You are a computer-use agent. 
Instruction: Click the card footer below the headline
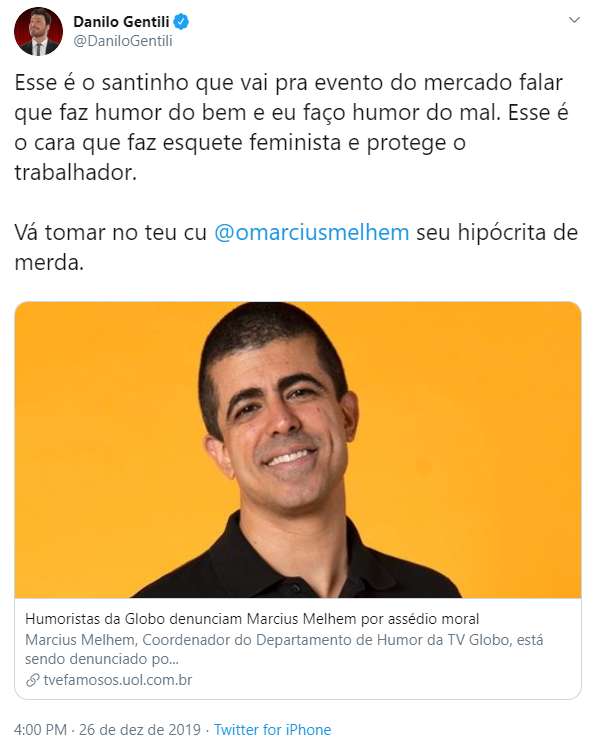coord(298,649)
